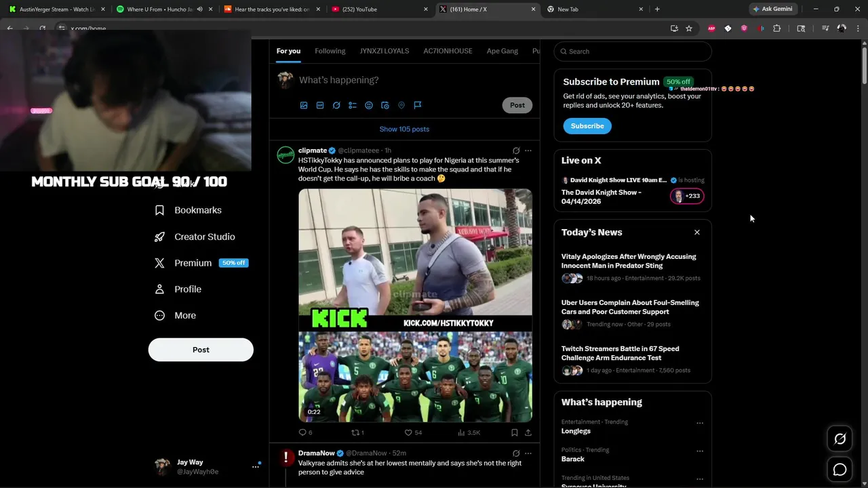Add a poll to the post
Image resolution: width=868 pixels, height=488 pixels.
[353, 105]
